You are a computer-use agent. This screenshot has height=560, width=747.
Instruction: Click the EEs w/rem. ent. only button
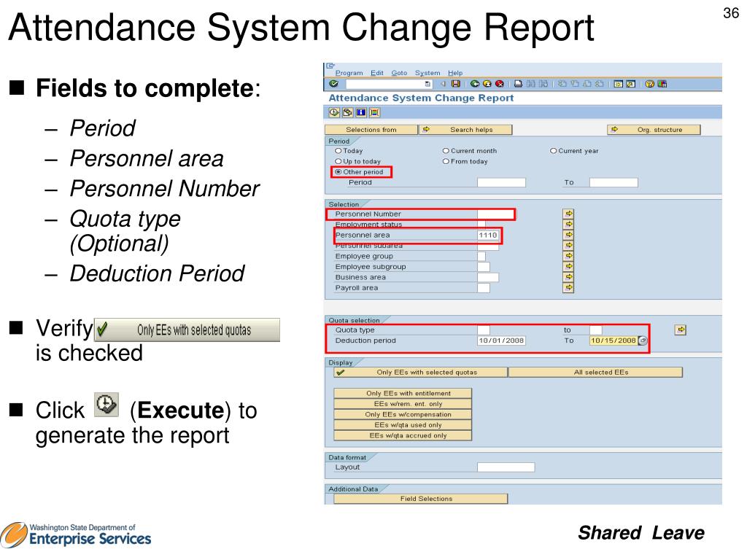403,403
